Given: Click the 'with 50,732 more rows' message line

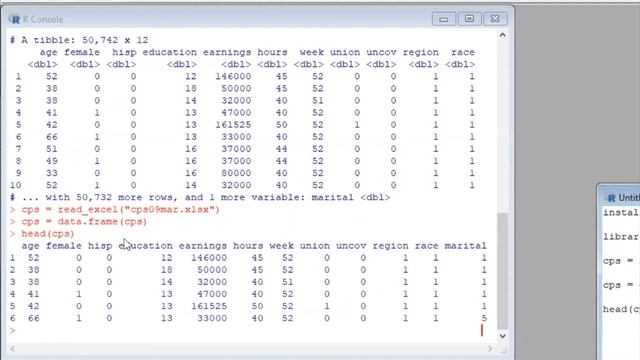Looking at the screenshot, I should tap(200, 198).
